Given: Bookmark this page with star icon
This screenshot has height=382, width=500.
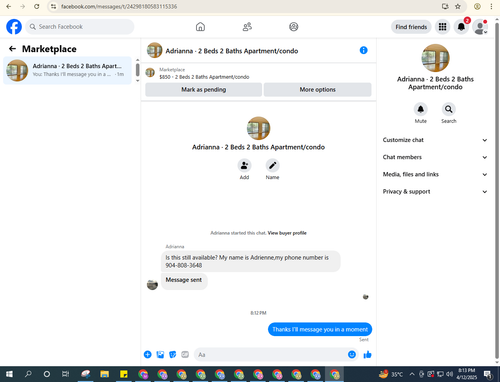Looking at the screenshot, I should pos(458,6).
